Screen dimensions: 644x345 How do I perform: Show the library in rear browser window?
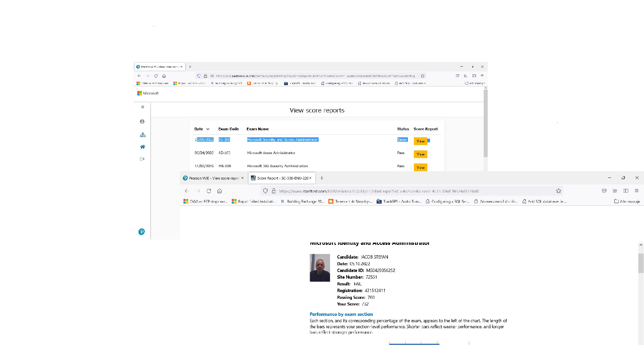(466, 76)
